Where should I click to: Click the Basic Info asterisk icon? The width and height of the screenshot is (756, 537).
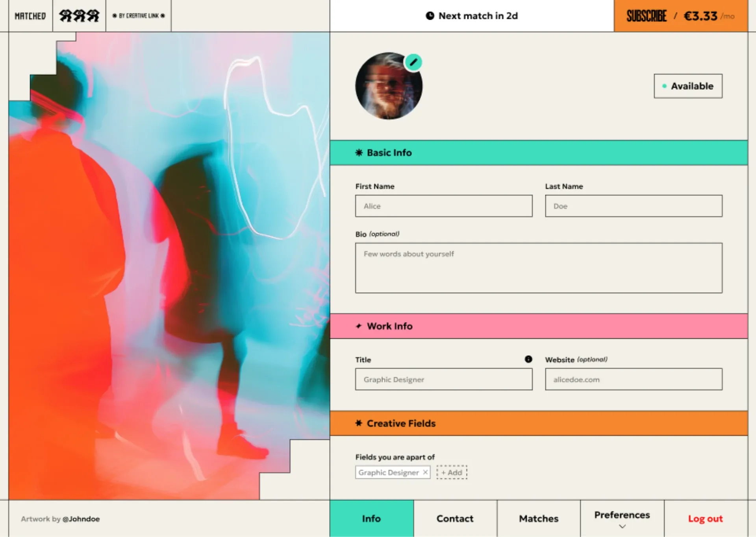coord(359,153)
